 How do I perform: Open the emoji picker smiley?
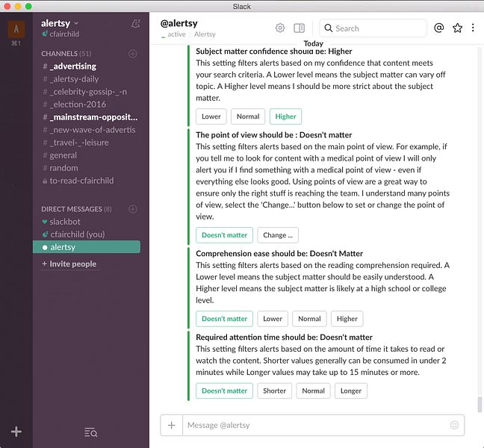pos(454,425)
